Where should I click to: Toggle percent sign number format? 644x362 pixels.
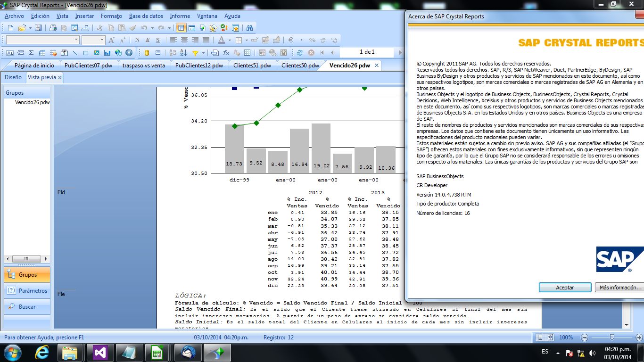[312, 40]
